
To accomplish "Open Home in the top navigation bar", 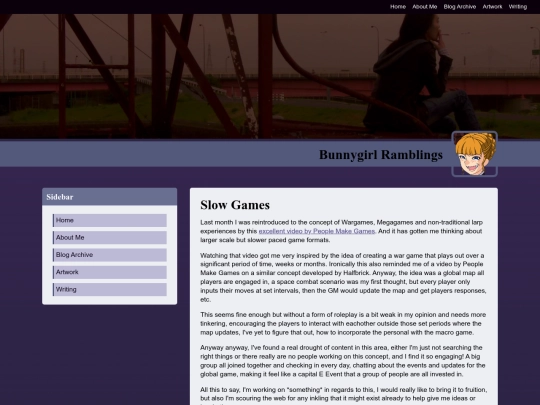I will click(x=398, y=7).
